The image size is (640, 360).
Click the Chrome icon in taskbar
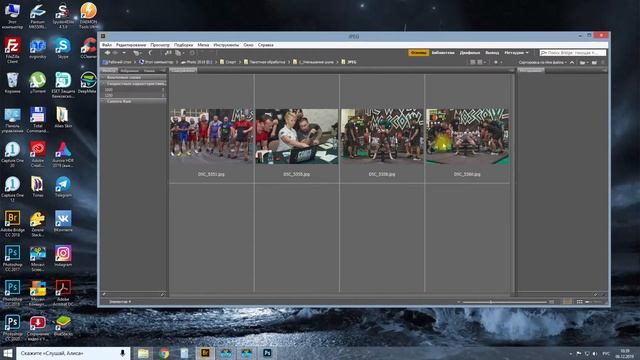[164, 353]
